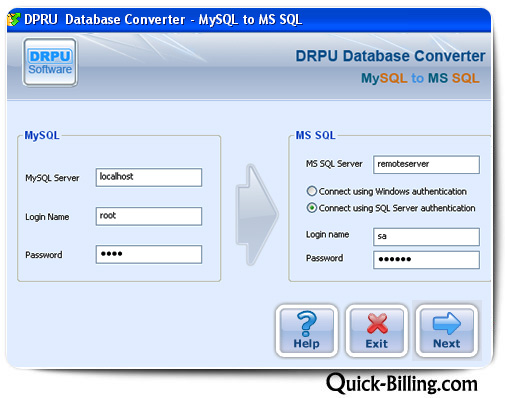Viewport: 505px width, 398px height.
Task: Click the Help button with question mark
Action: [x=307, y=330]
